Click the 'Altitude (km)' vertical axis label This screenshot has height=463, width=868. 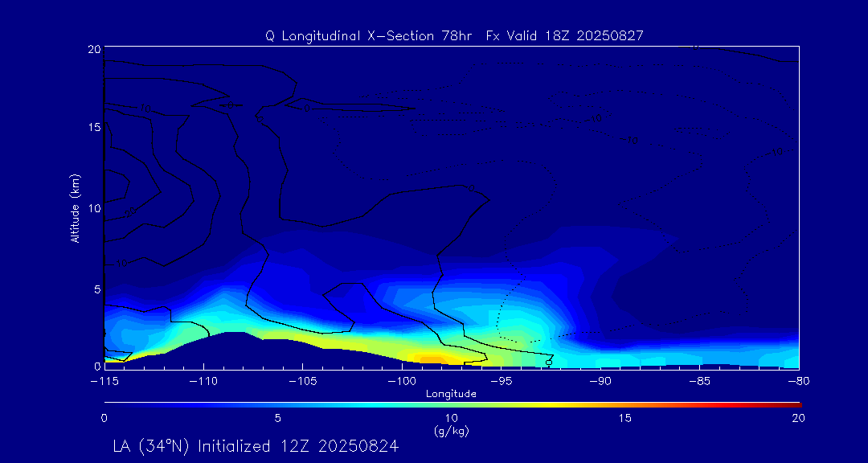[x=75, y=207]
